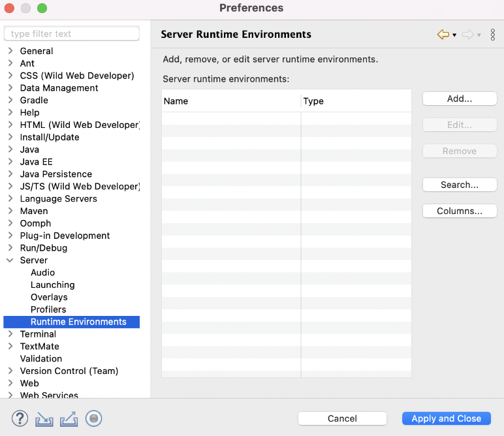This screenshot has height=436, width=504.
Task: Select the Java Persistence item
Action: (56, 174)
